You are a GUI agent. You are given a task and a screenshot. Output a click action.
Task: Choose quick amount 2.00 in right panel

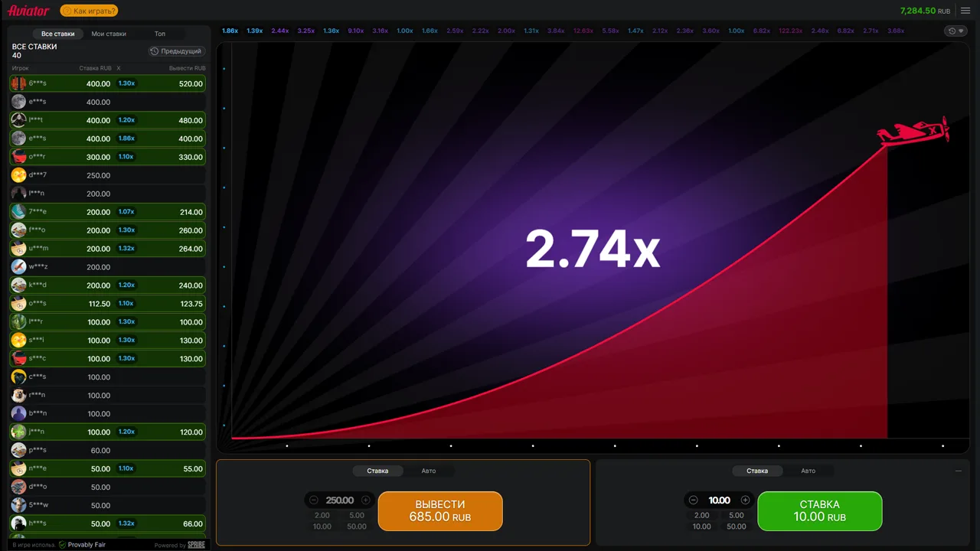[x=702, y=515]
